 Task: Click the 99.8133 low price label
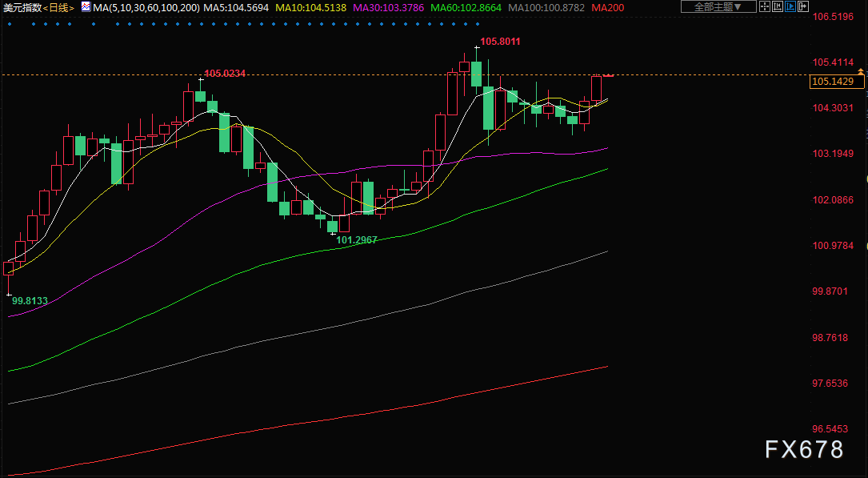[30, 301]
